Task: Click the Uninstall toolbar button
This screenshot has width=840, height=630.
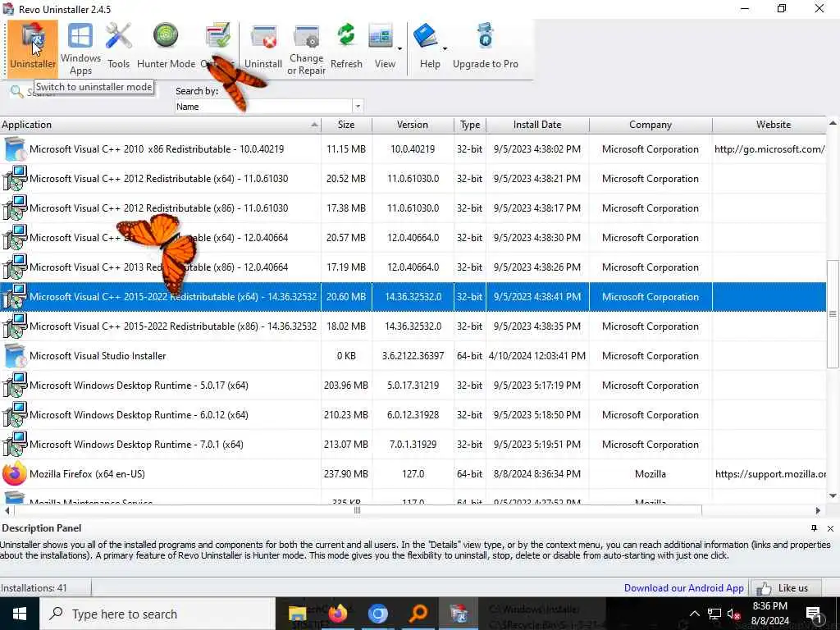Action: click(263, 46)
